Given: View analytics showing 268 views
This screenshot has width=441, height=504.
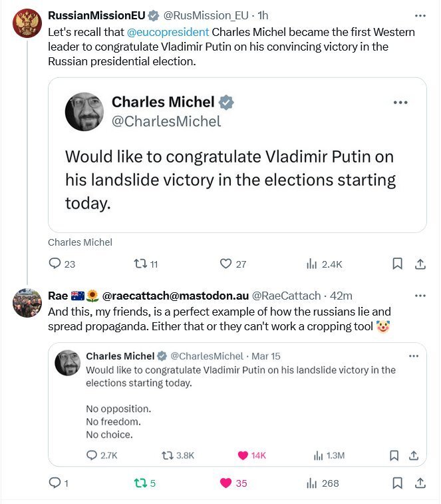Looking at the screenshot, I should click(x=311, y=483).
